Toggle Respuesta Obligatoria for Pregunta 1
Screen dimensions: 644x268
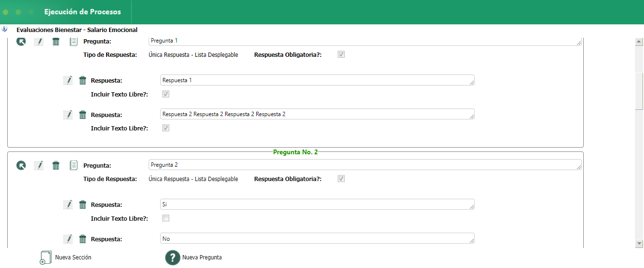point(341,54)
